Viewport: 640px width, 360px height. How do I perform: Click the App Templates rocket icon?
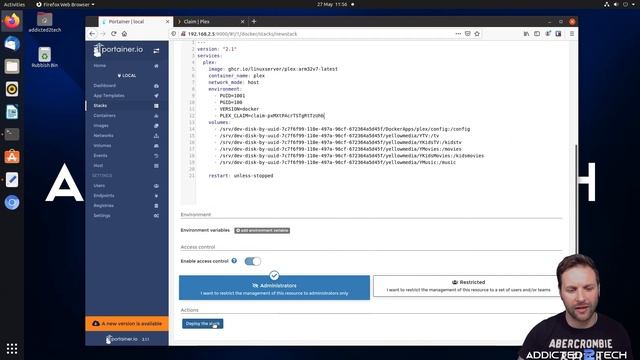point(156,96)
